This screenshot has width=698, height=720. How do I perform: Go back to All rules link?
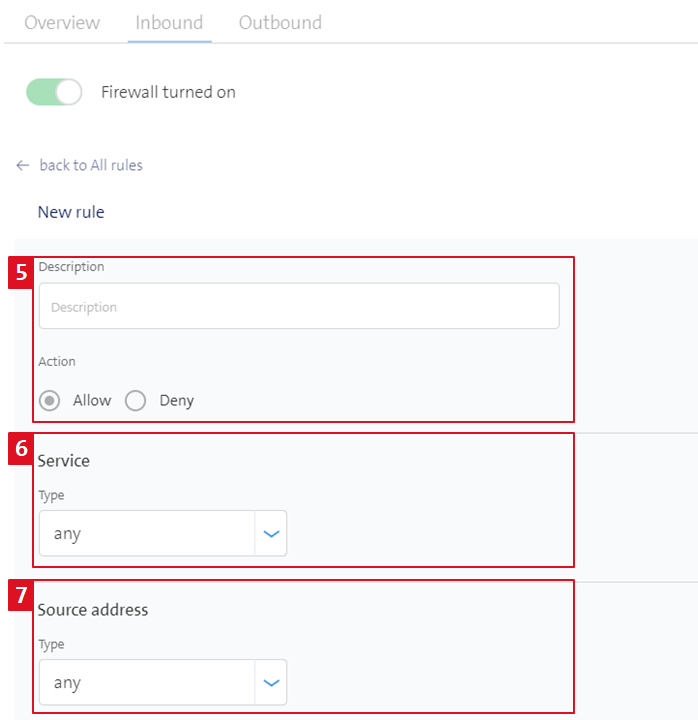click(x=91, y=165)
